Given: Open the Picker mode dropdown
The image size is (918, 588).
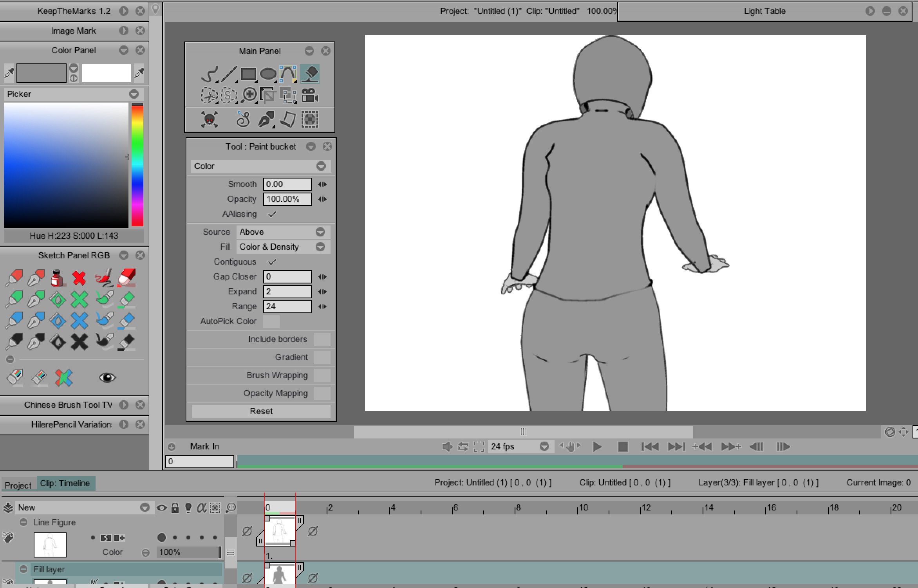Looking at the screenshot, I should tap(74, 94).
